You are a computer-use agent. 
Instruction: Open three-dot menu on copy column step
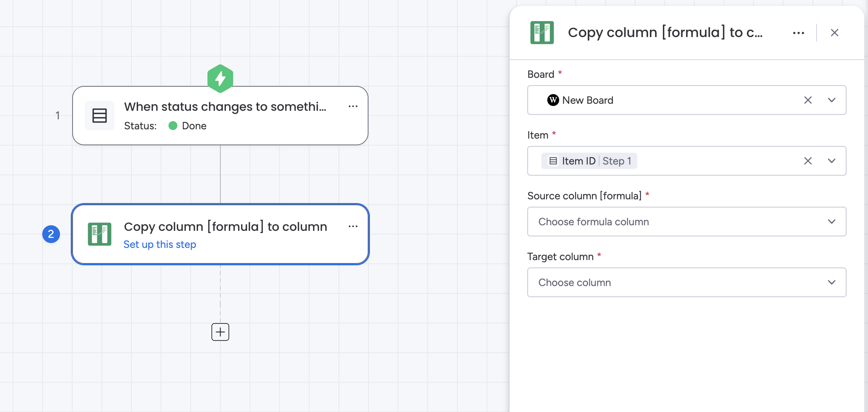353,226
